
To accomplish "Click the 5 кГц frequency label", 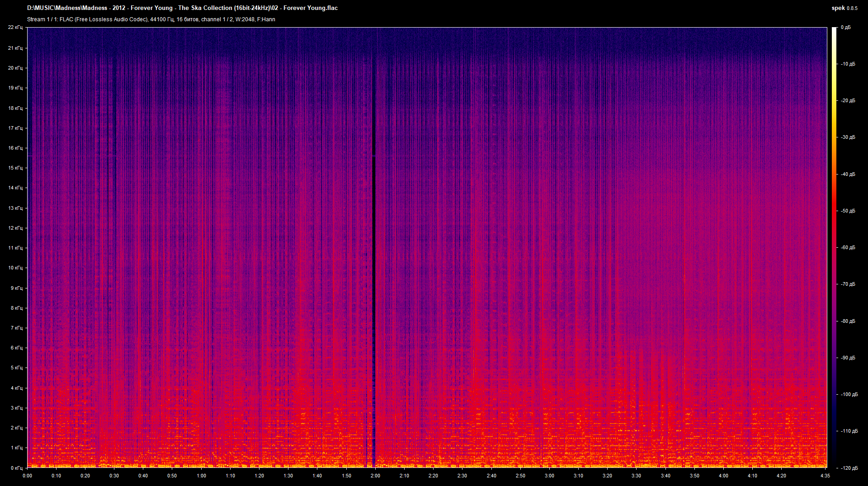I will [16, 368].
